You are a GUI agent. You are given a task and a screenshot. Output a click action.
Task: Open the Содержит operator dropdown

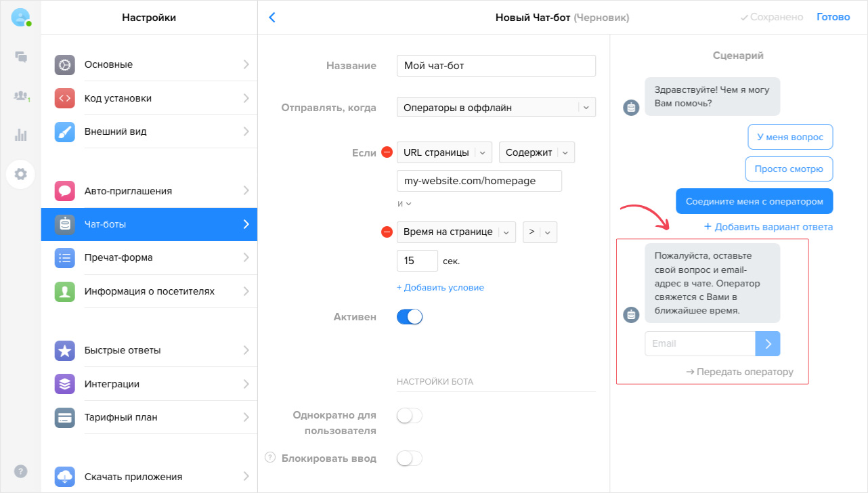tap(536, 152)
